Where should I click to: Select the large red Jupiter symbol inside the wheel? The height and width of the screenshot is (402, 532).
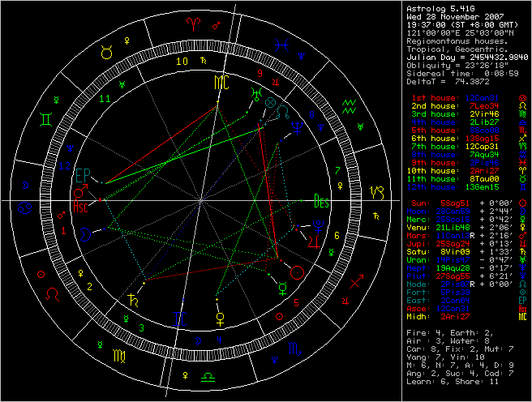[314, 242]
